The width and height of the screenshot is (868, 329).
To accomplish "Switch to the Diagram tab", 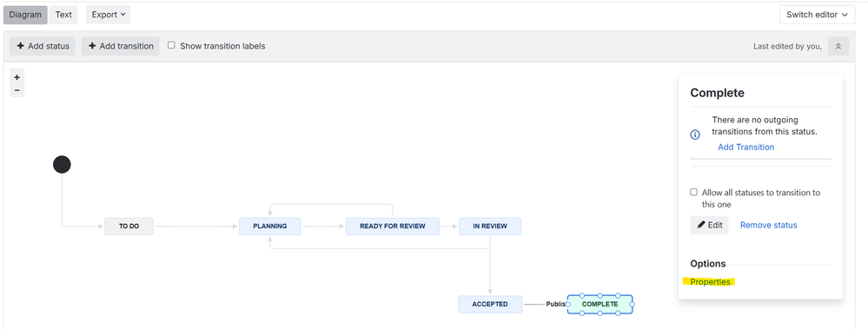I will 25,15.
